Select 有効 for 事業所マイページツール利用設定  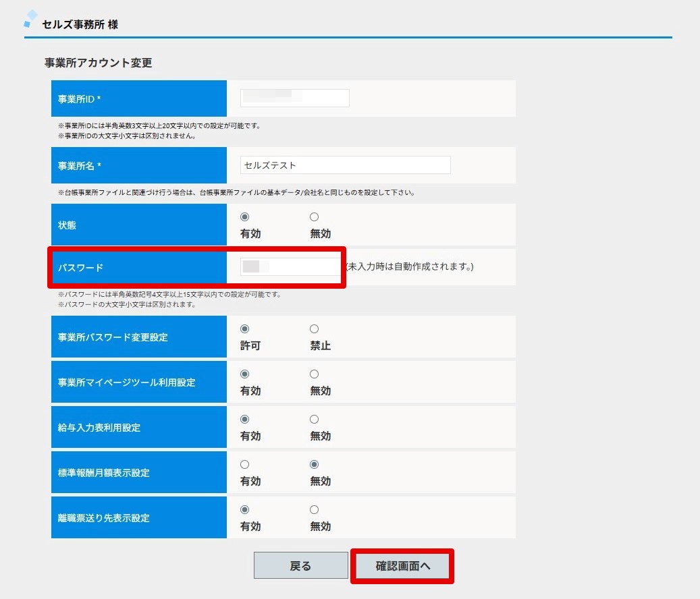click(x=244, y=374)
